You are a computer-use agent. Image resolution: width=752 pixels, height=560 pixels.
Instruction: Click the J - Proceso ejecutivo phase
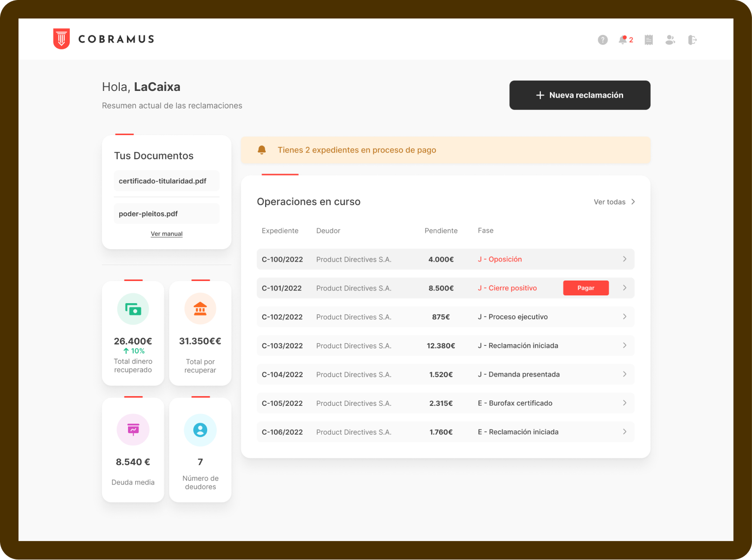513,317
